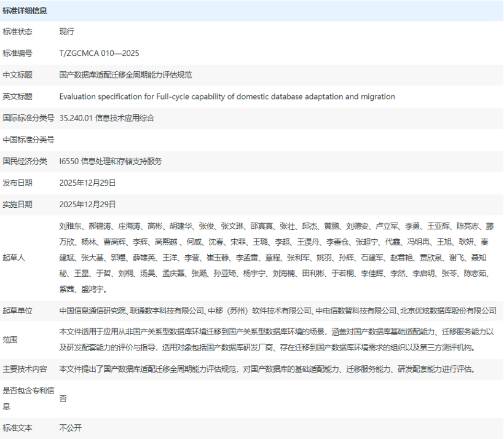Click the 主要技术内容 row label
The image size is (504, 439).
point(25,369)
